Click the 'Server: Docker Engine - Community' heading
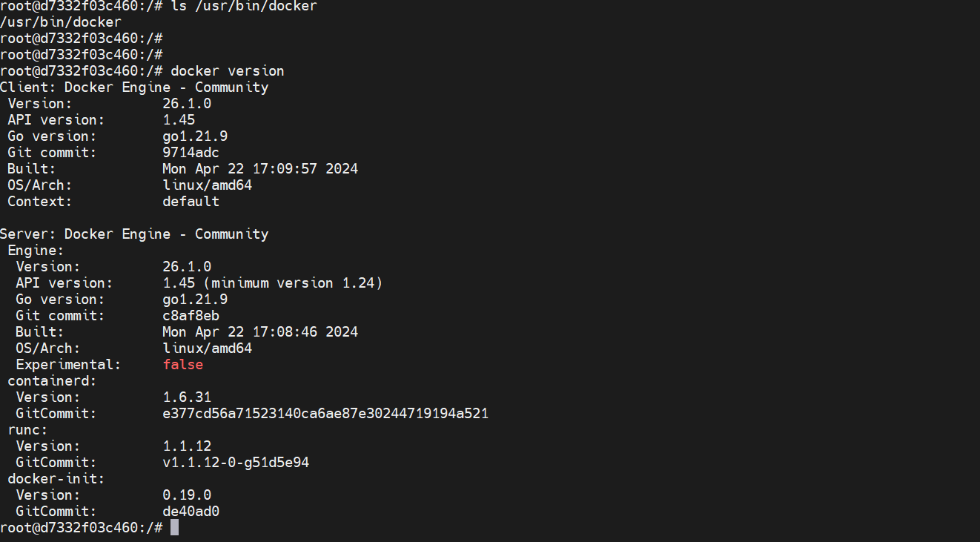 pyautogui.click(x=134, y=234)
